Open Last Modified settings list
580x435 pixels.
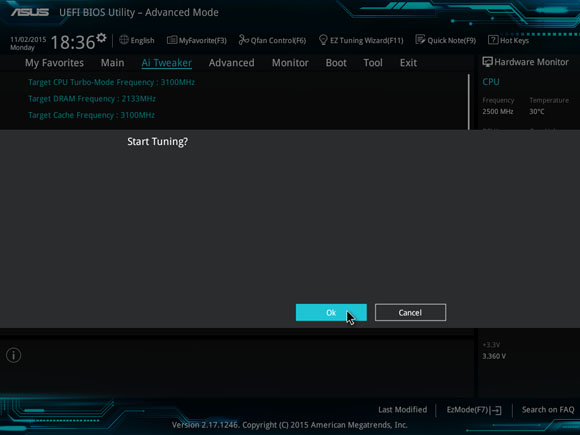point(402,410)
